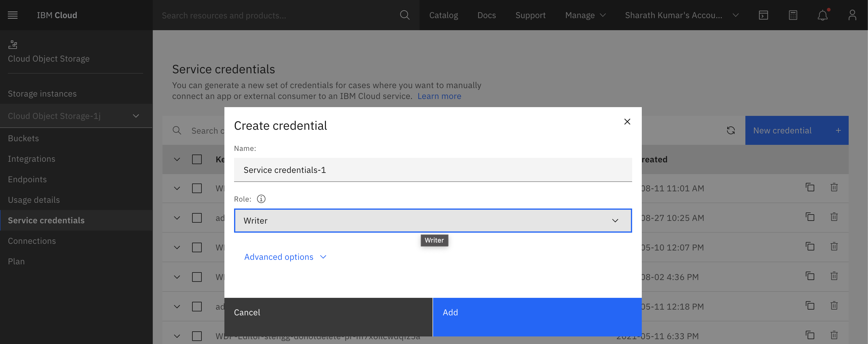Click the Cloud Object Storage service icon
This screenshot has height=344, width=868.
13,44
